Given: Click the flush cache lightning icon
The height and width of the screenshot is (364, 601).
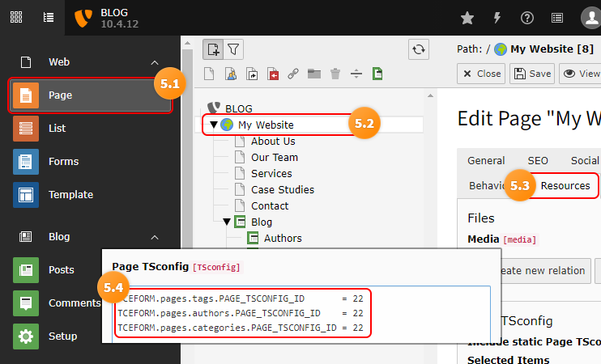Looking at the screenshot, I should pos(497,18).
